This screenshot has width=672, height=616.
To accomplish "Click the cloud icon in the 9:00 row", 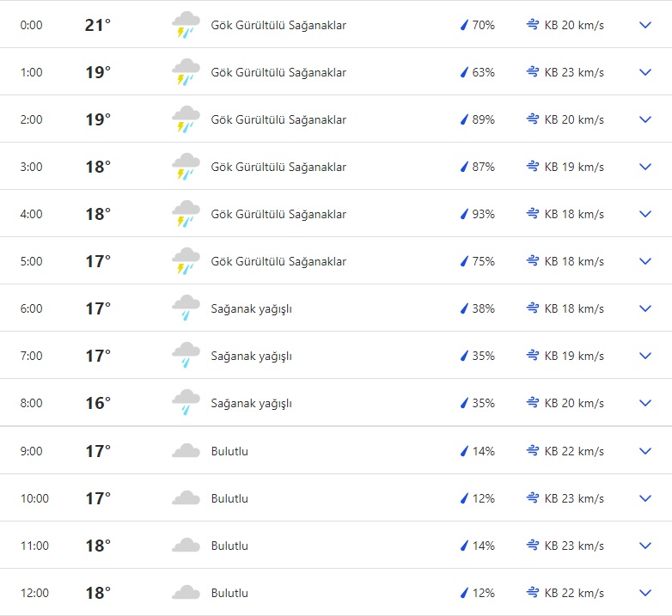I will tap(186, 451).
